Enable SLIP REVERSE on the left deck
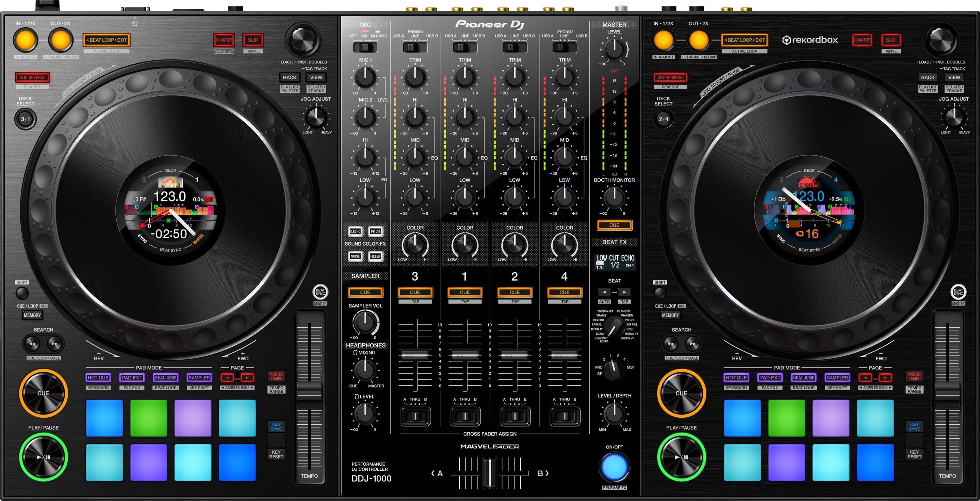This screenshot has width=980, height=501. point(32,77)
